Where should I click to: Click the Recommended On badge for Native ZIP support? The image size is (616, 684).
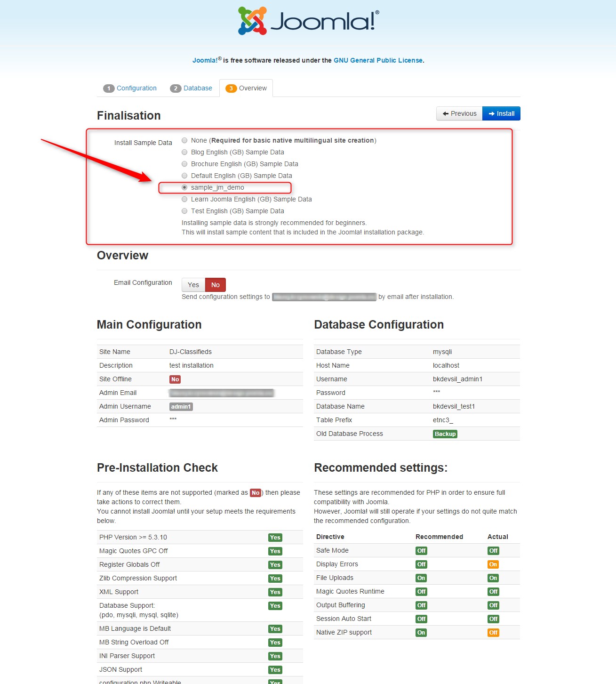pos(421,633)
